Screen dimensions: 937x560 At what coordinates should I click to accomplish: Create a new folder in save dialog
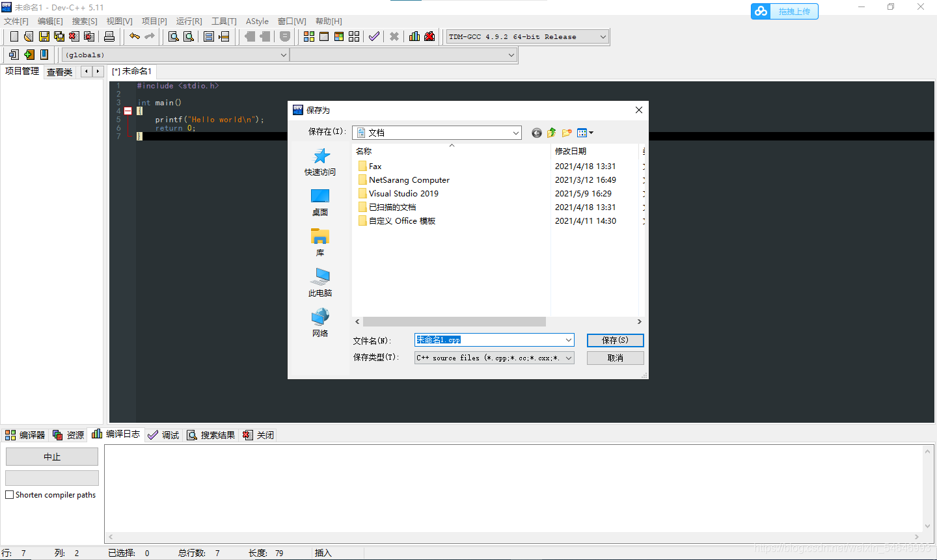[567, 133]
